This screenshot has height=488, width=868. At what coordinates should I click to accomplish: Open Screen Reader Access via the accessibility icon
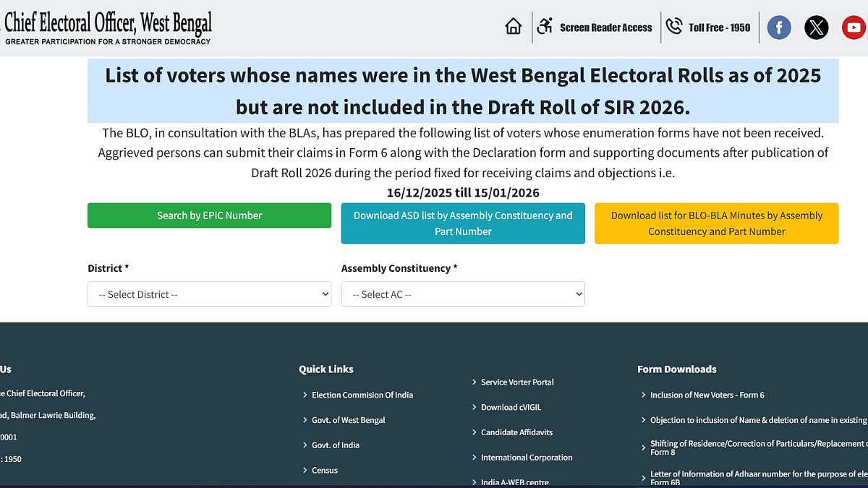(x=545, y=26)
